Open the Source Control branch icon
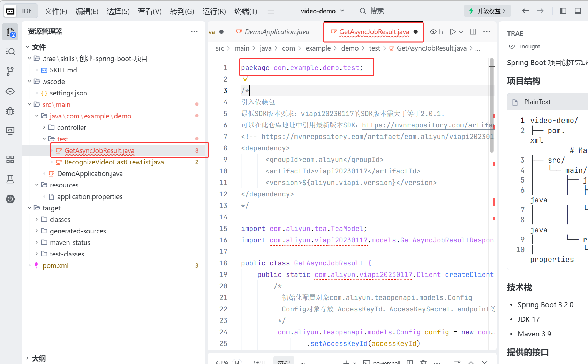 point(10,71)
